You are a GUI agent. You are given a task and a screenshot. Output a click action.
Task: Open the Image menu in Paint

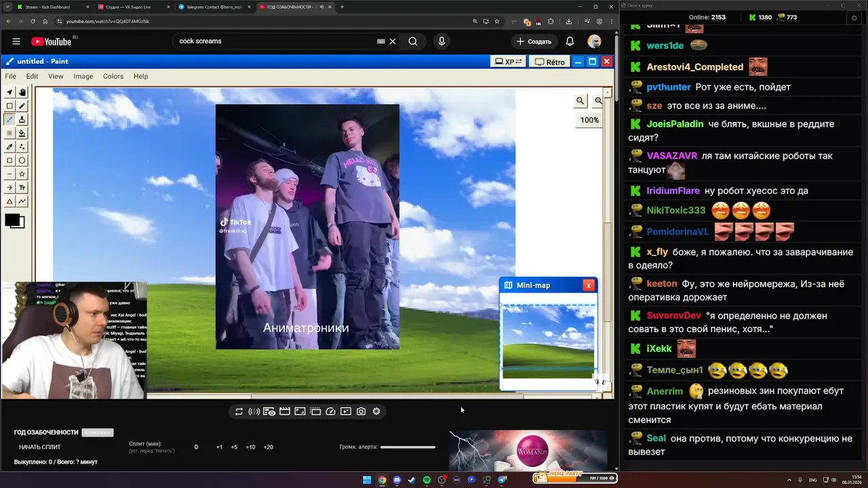(x=83, y=77)
